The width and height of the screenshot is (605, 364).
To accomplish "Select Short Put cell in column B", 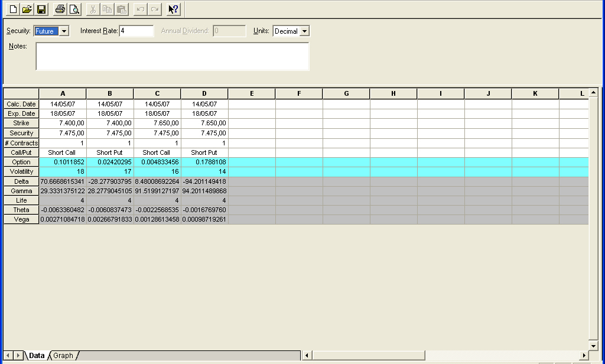I will pos(110,152).
